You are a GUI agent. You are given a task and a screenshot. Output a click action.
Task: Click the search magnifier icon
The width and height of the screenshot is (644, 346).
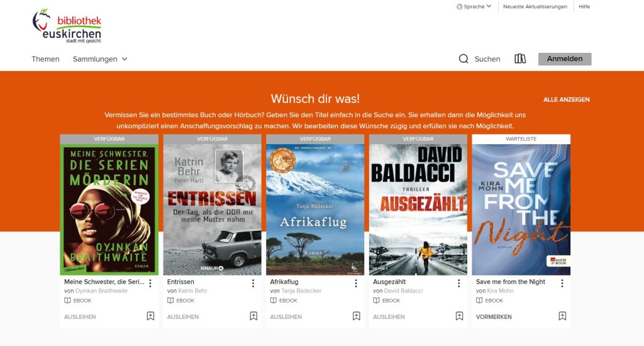coord(464,59)
